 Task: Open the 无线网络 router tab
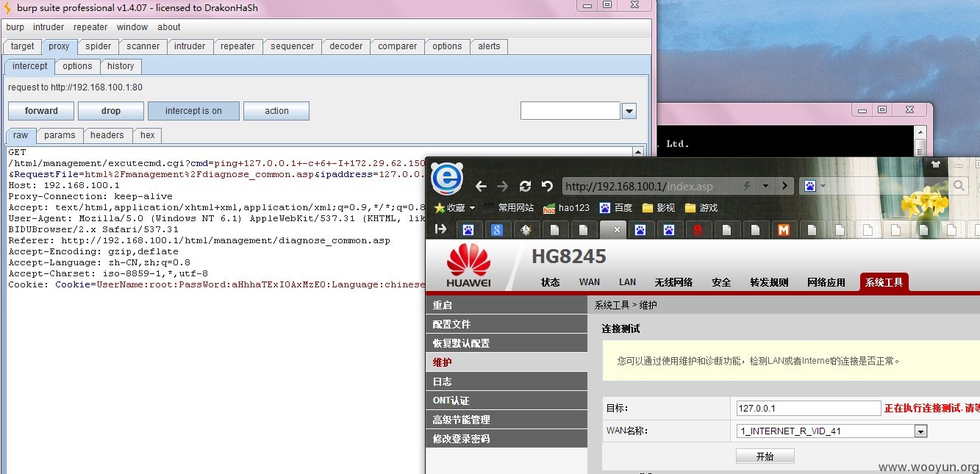point(674,282)
